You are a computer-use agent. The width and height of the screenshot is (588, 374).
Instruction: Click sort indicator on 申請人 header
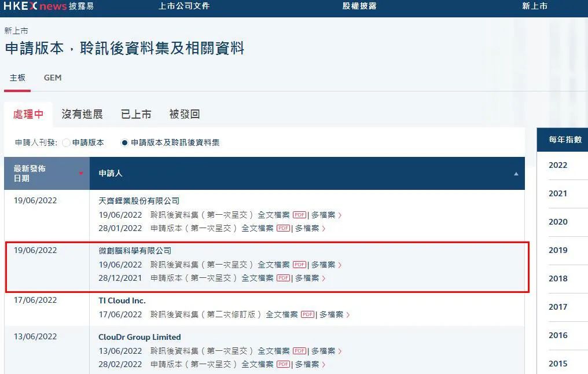tap(517, 173)
